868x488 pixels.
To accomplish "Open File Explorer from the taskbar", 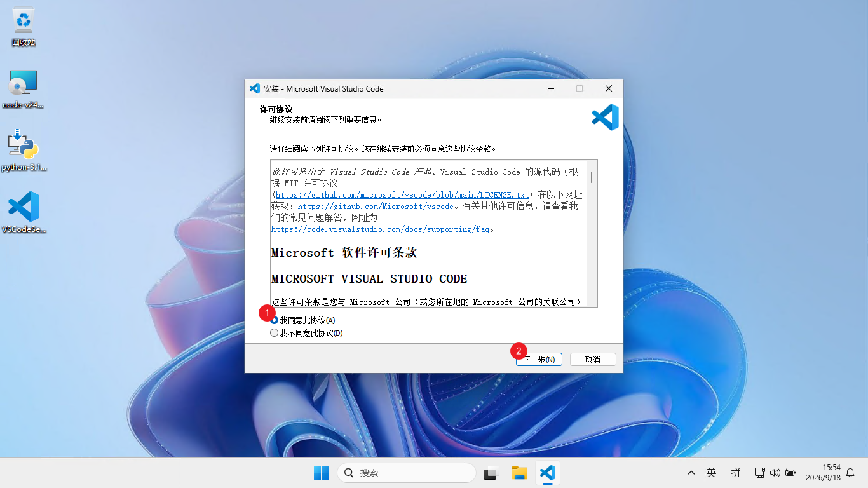I will tap(520, 473).
